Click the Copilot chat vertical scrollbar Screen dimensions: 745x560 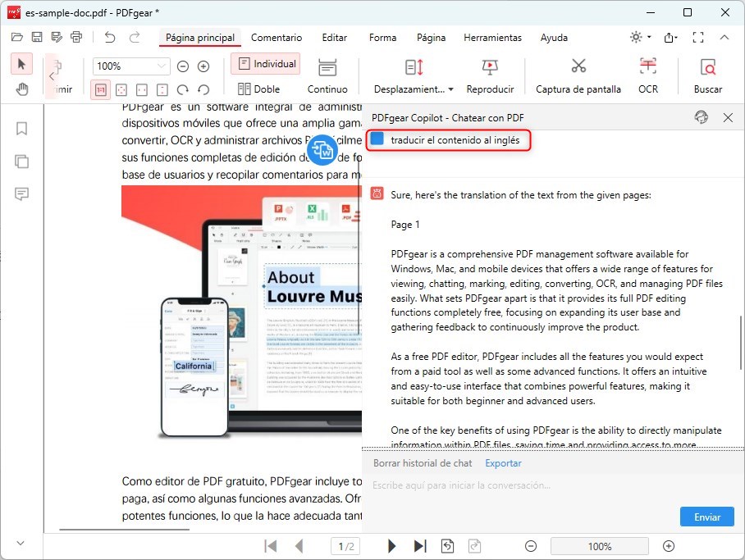(x=740, y=343)
